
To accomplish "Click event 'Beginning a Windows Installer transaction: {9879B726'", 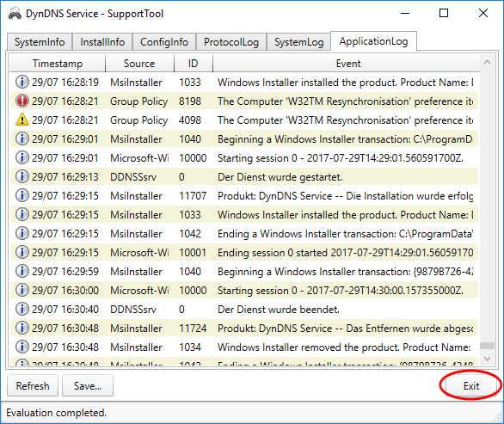I will [x=345, y=272].
